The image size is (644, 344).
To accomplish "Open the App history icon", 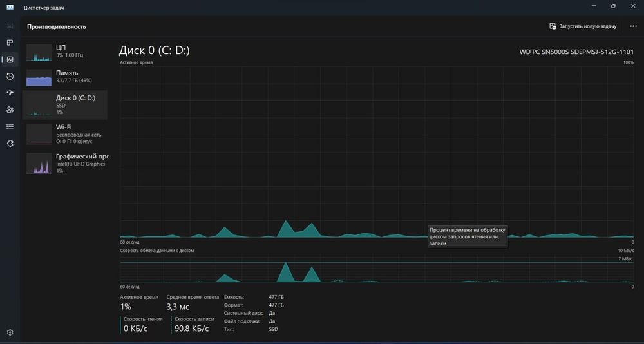I will (10, 77).
